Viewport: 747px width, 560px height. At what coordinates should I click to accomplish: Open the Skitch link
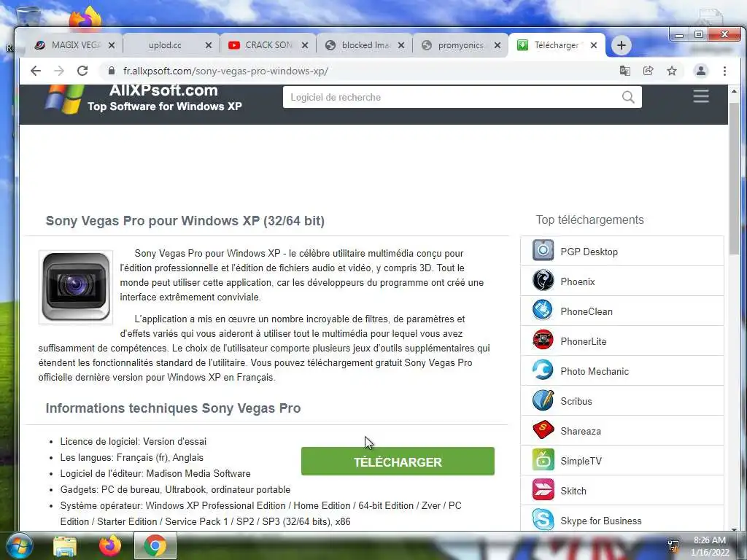point(573,491)
